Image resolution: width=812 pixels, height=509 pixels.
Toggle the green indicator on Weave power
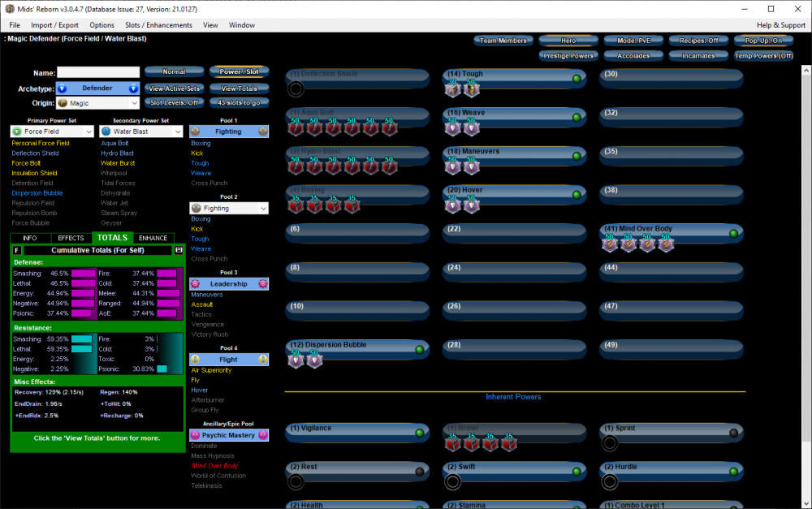tap(577, 117)
